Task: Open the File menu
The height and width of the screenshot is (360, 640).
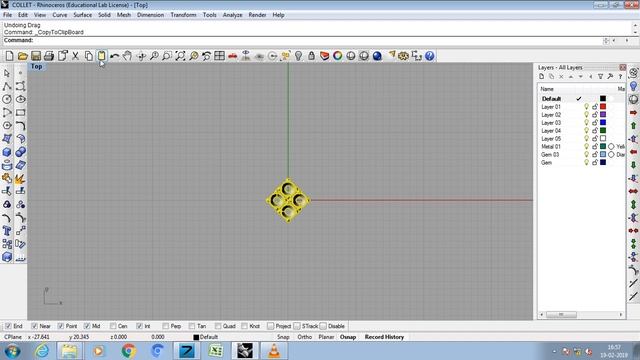Action: [7, 15]
